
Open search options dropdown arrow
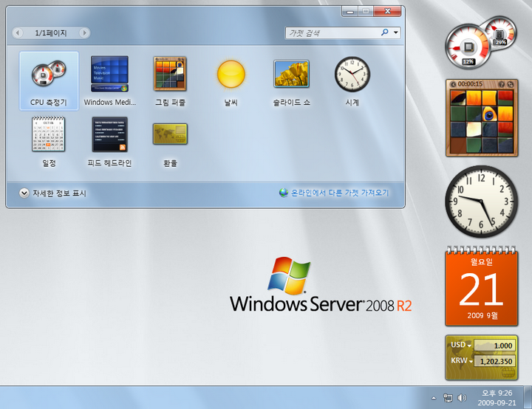point(395,32)
